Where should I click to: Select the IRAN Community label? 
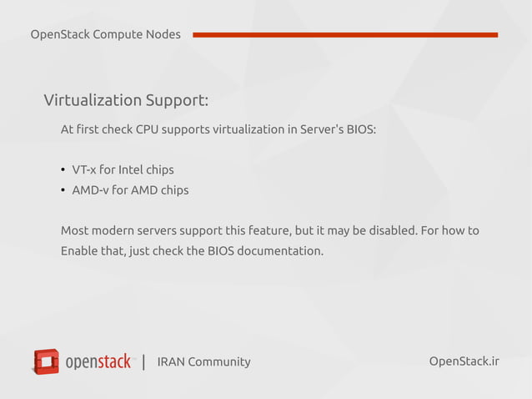[203, 361]
